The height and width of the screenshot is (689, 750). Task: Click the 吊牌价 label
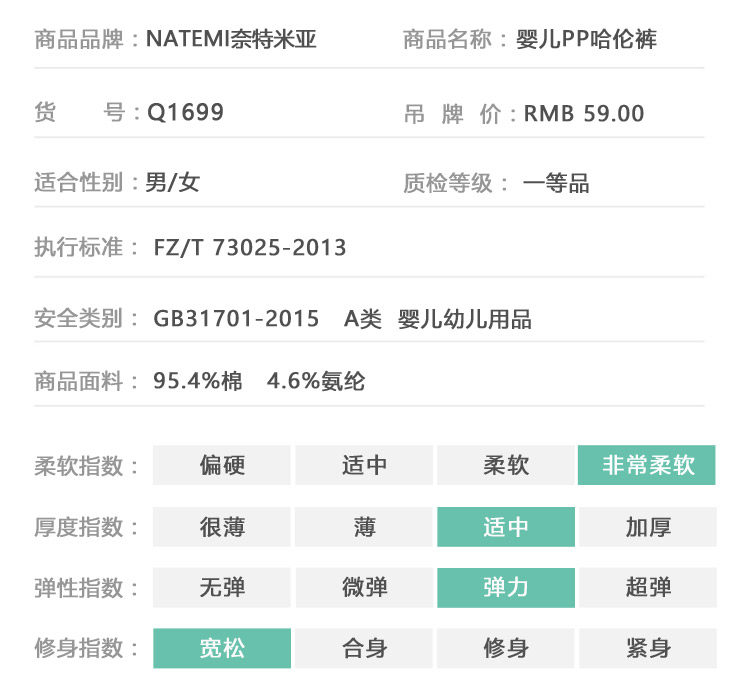pyautogui.click(x=452, y=114)
